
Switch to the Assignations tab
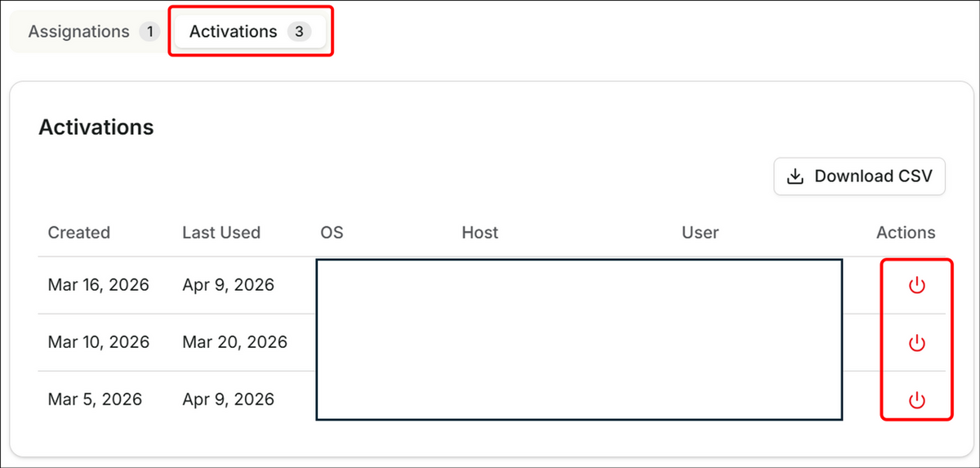tap(92, 32)
